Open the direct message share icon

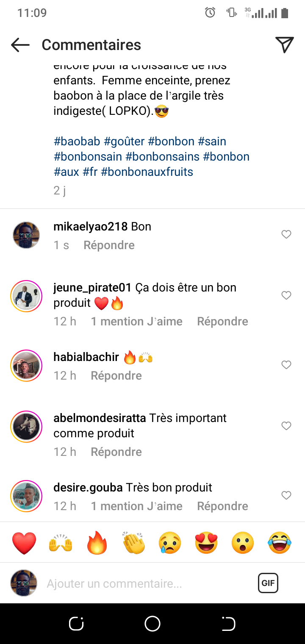284,45
